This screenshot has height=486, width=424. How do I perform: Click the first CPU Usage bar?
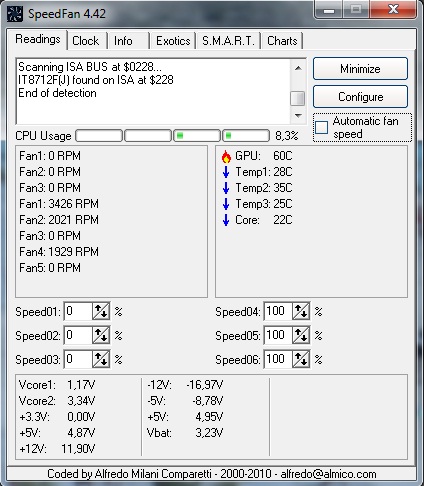click(x=99, y=136)
